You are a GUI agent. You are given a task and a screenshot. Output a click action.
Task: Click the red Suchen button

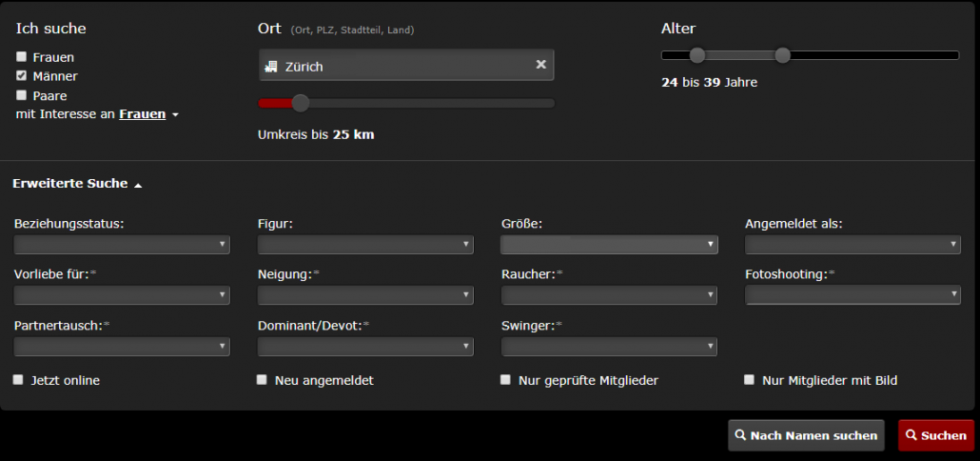point(936,435)
